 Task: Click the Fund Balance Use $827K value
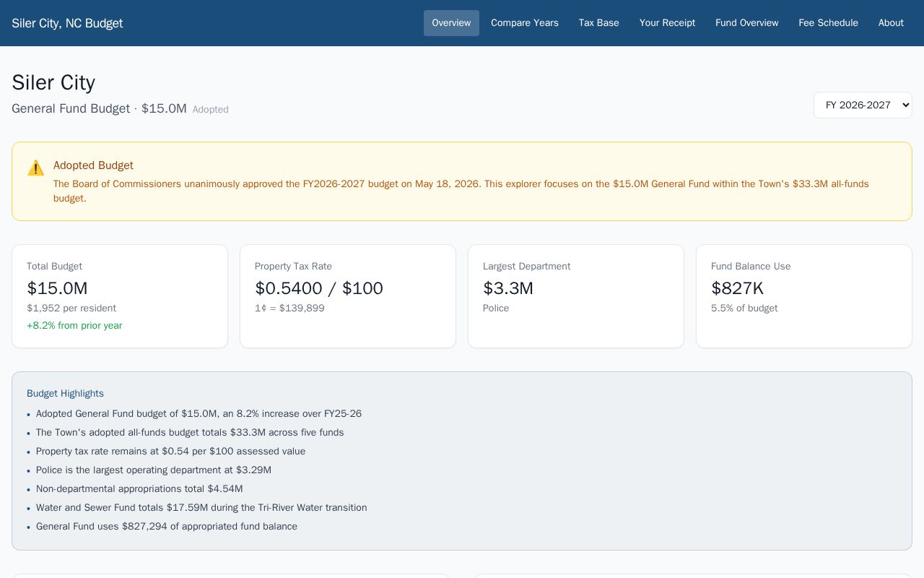737,288
